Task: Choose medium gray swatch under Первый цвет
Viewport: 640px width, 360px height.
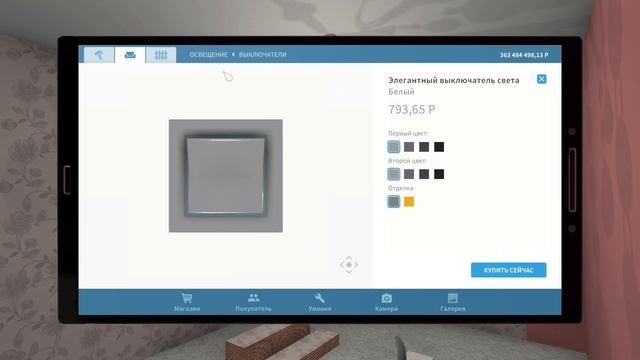Action: point(409,147)
